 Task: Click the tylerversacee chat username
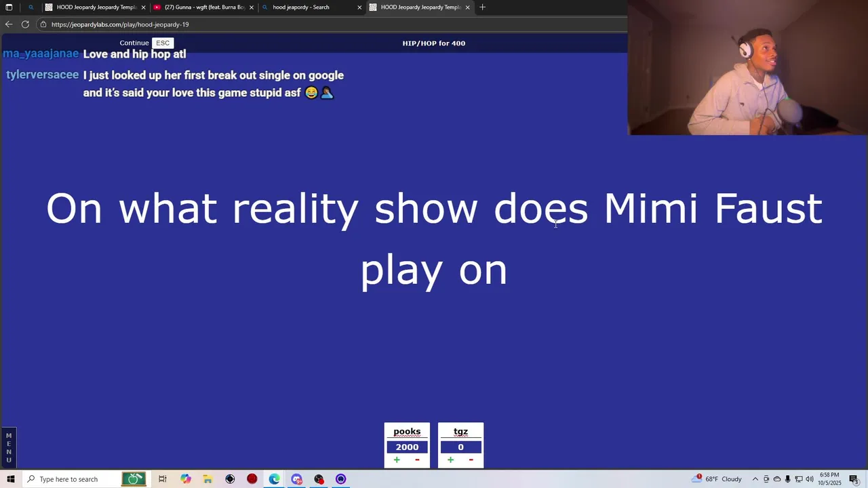[x=42, y=75]
